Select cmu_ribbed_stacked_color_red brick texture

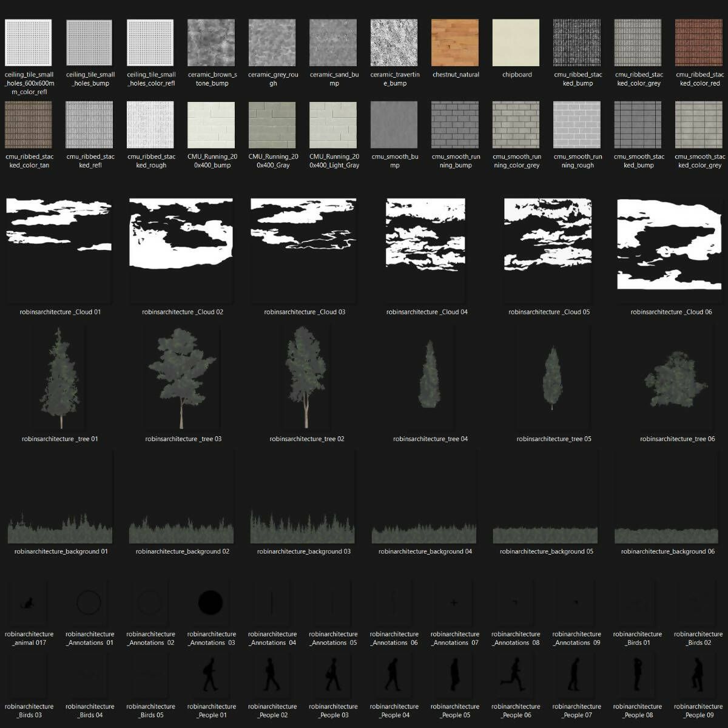699,43
